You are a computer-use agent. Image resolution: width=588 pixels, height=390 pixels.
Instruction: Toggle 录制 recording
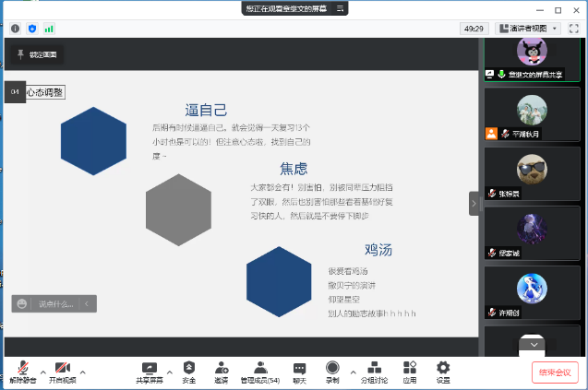pyautogui.click(x=332, y=371)
